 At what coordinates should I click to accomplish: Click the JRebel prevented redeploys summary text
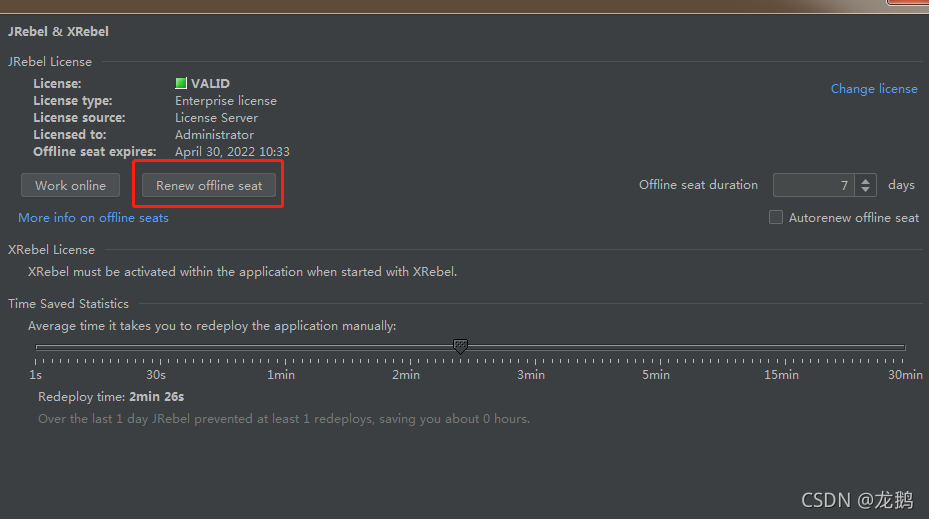point(284,419)
